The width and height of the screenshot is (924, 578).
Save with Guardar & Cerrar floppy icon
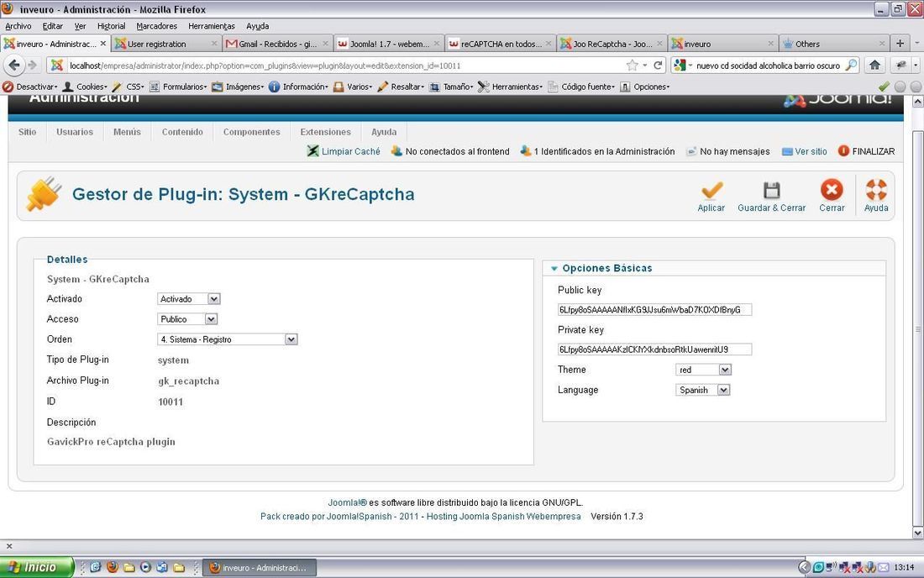pos(771,197)
